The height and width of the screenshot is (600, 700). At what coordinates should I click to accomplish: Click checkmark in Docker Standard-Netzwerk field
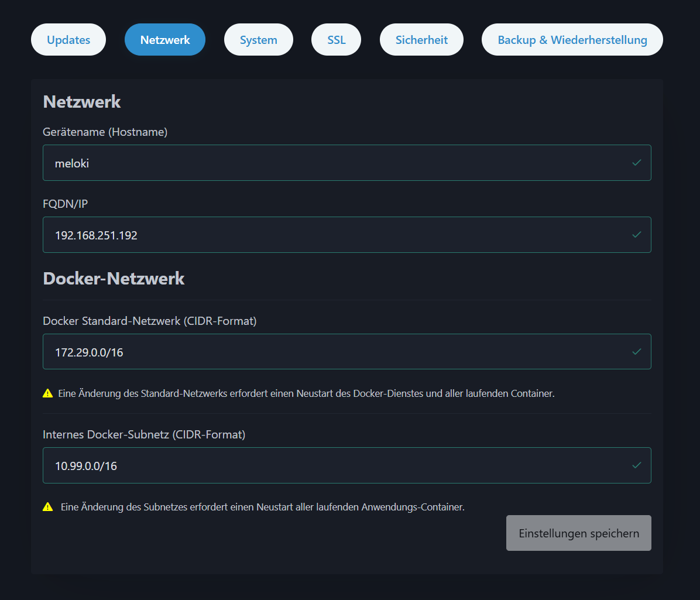click(637, 351)
